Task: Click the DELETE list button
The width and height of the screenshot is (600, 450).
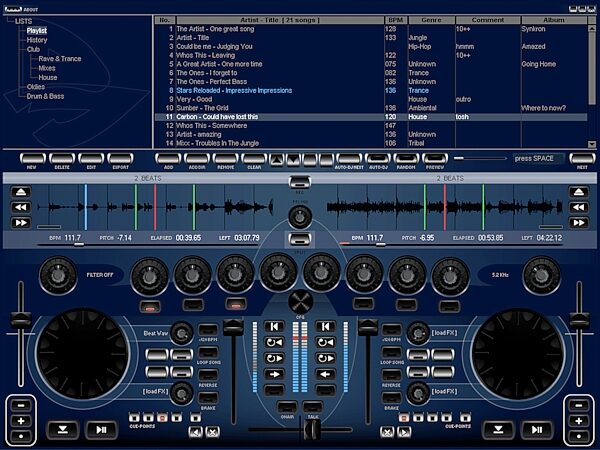Action: click(62, 158)
